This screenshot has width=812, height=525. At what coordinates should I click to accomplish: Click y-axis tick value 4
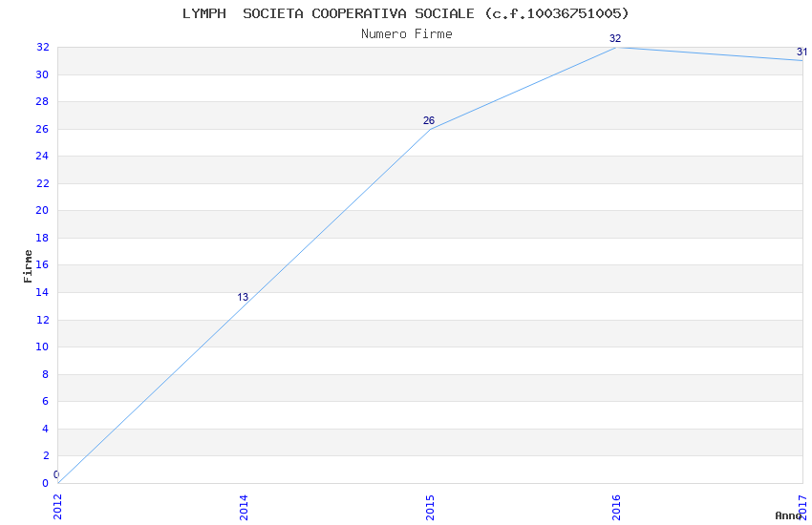(46, 429)
